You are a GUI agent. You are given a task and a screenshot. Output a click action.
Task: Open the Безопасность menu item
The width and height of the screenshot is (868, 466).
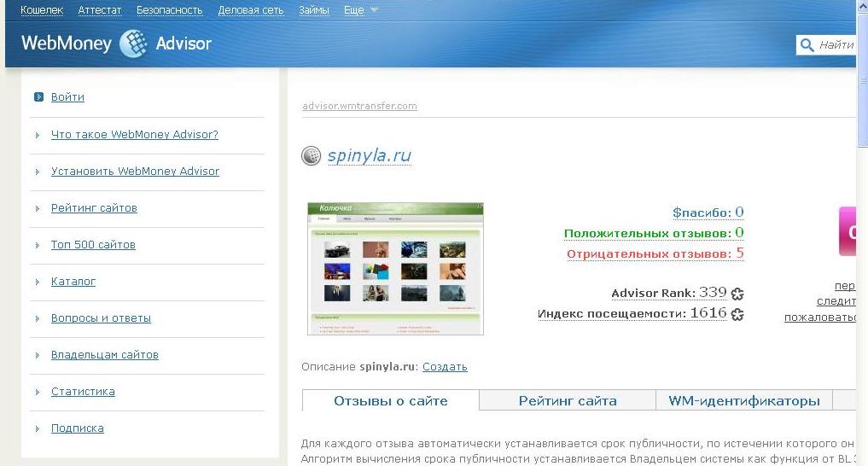point(169,10)
